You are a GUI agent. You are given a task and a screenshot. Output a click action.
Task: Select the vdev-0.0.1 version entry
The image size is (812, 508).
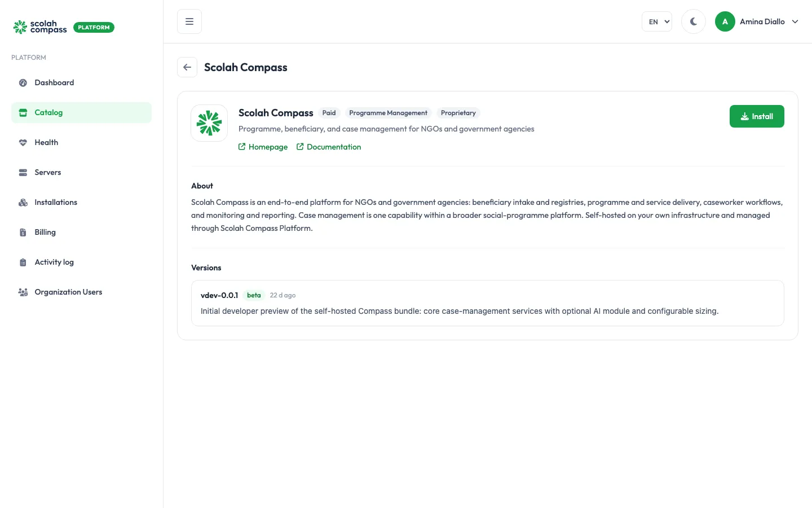[488, 303]
